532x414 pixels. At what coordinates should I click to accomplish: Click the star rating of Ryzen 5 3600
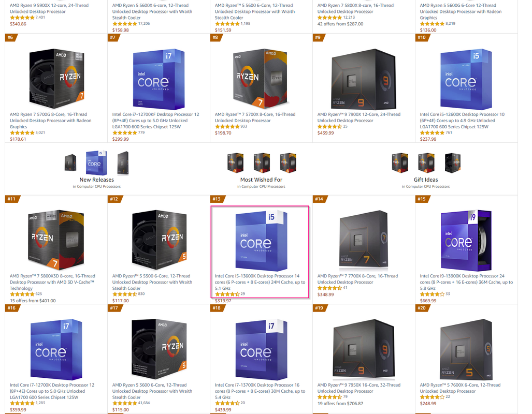[124, 403]
